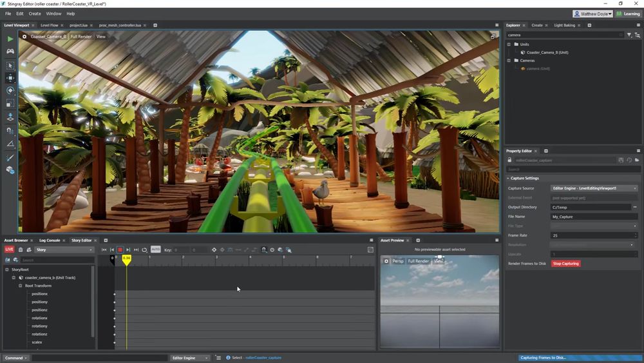
Task: Select the Move tool in left toolbar
Action: 10,78
